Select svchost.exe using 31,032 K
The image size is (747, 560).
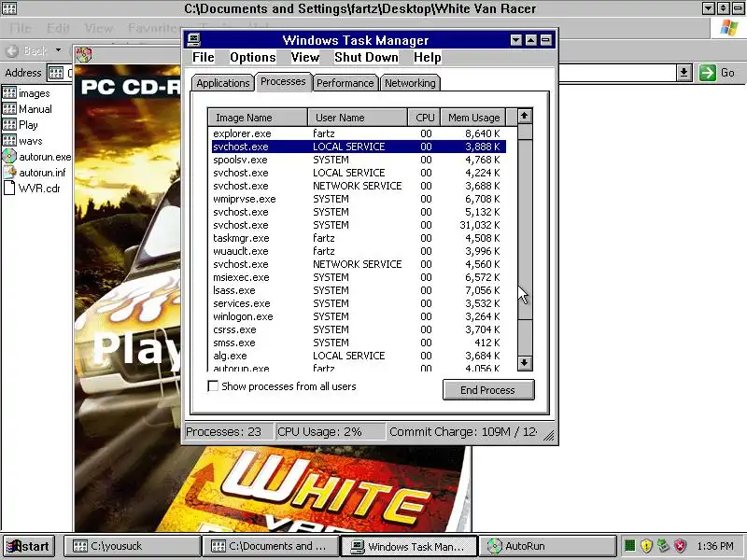359,225
